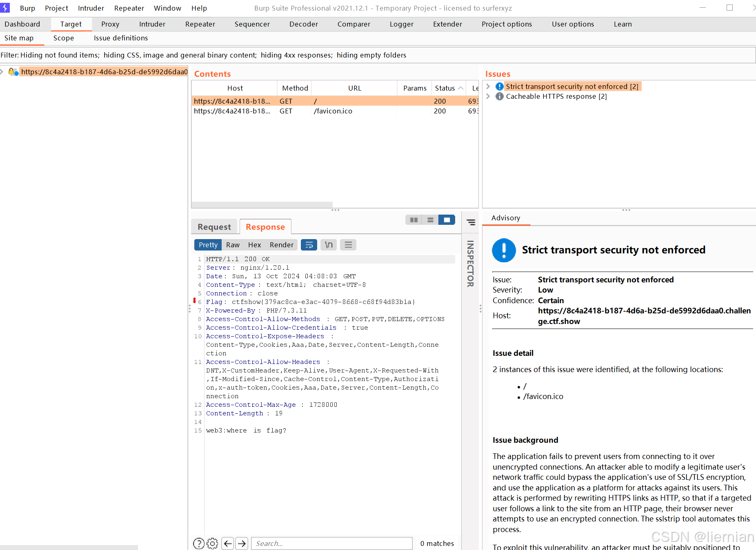Viewport: 756px width, 550px height.
Task: Sort Contents by Host column
Action: (x=235, y=88)
